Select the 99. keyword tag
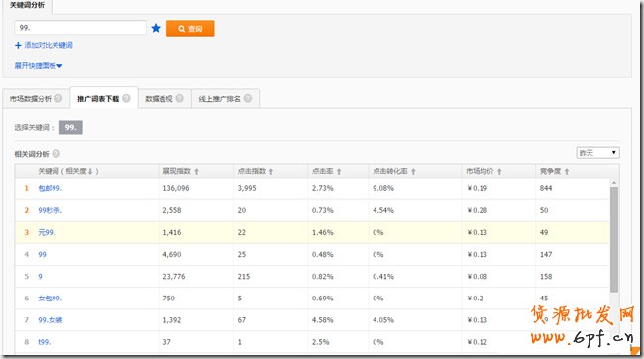This screenshot has height=359, width=644. [71, 128]
